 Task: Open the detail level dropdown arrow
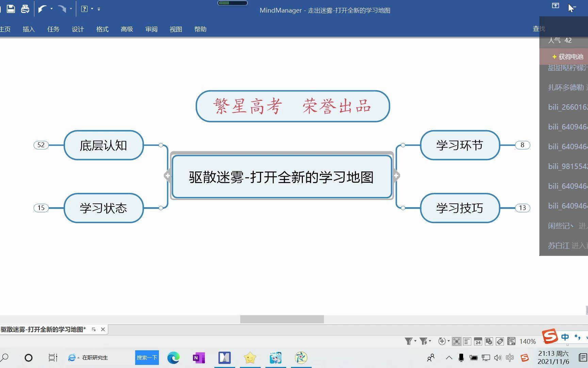[x=448, y=341]
